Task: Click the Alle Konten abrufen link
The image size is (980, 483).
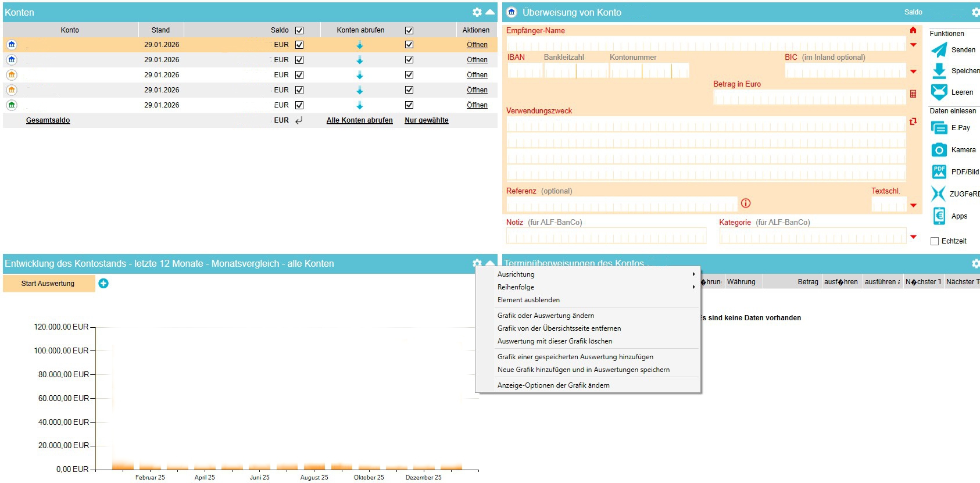Action: pos(359,120)
